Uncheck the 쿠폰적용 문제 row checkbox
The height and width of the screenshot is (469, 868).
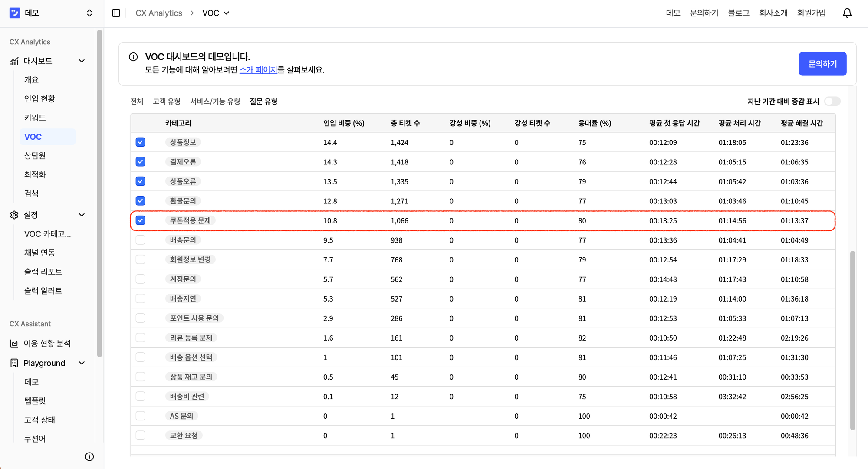[x=140, y=220]
